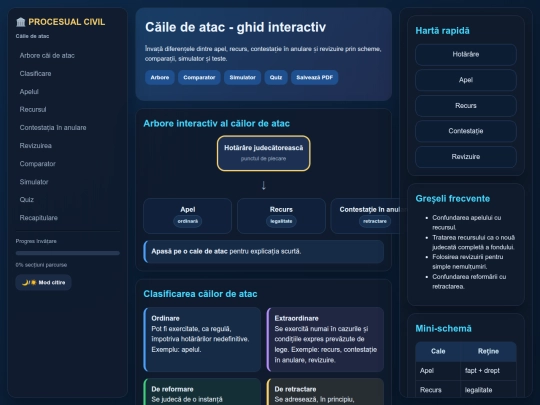This screenshot has width=540, height=405.
Task: Click Salvează PDF button
Action: pyautogui.click(x=314, y=77)
